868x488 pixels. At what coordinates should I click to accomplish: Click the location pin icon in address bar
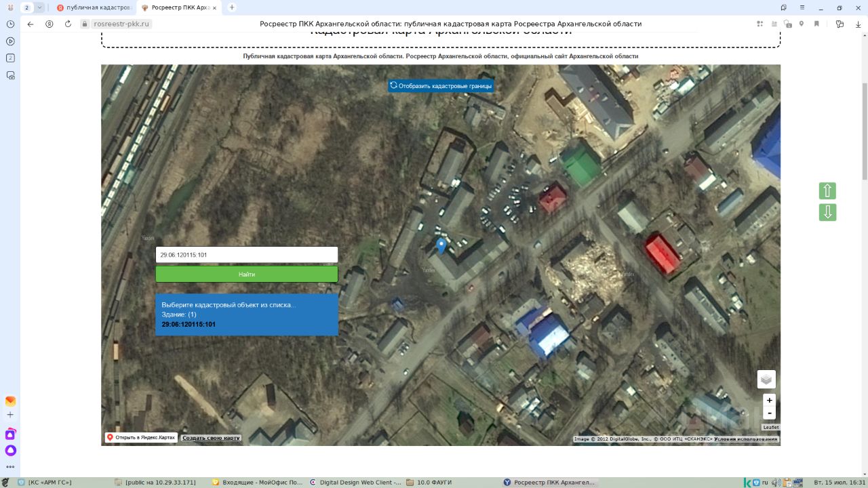[x=802, y=24]
